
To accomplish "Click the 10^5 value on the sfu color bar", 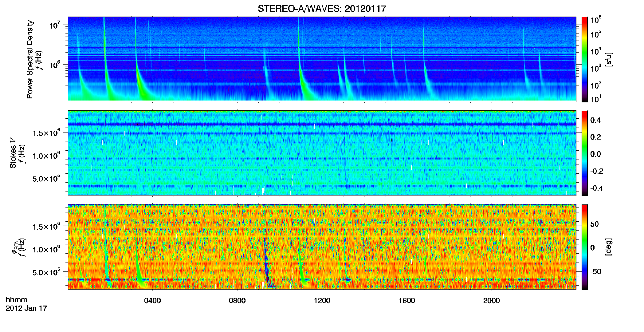I will (x=596, y=34).
